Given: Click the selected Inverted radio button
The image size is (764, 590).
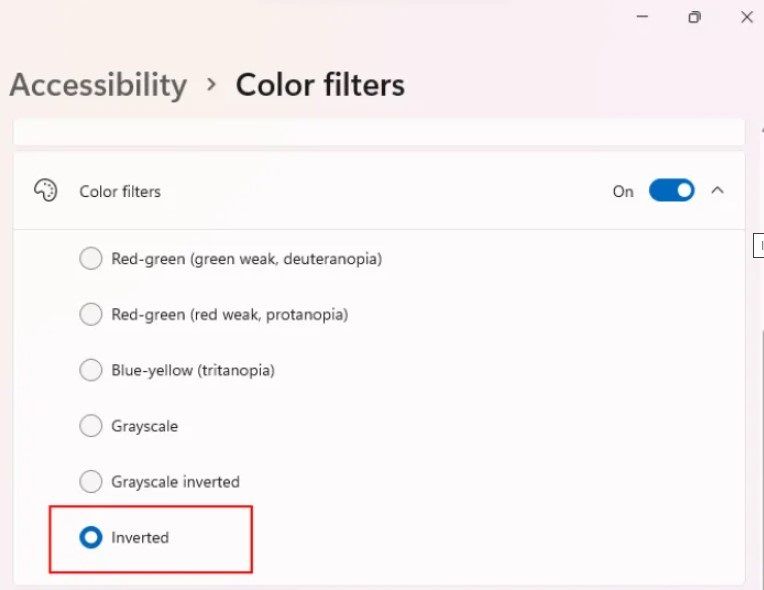Looking at the screenshot, I should coord(91,537).
